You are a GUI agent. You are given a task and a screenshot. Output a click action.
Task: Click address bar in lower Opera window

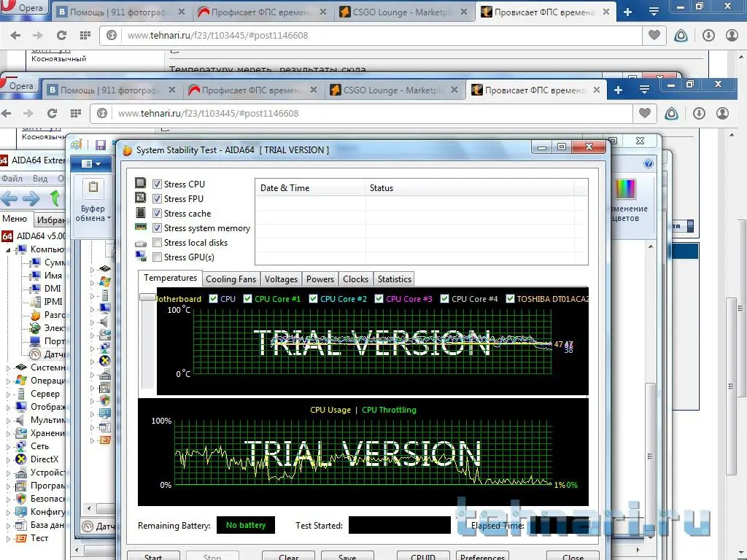361,113
